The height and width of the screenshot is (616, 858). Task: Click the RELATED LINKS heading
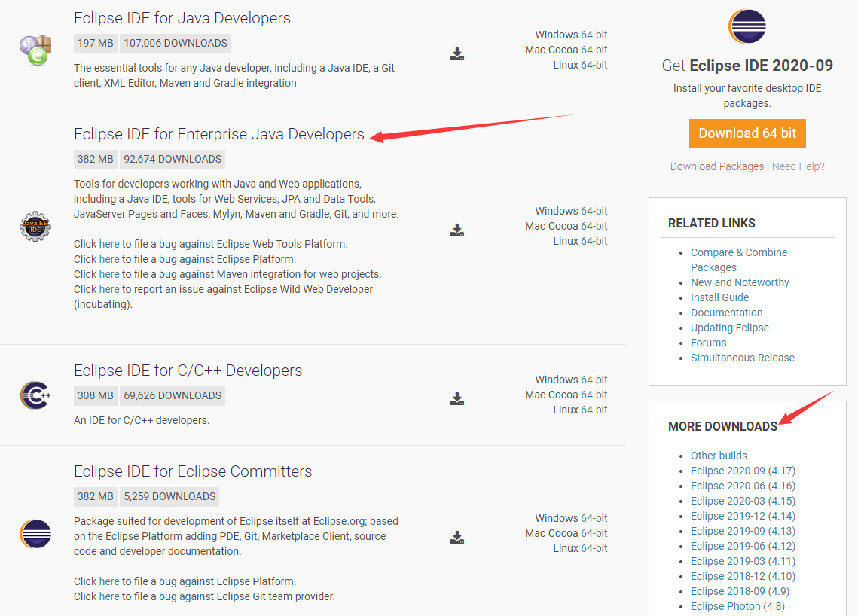[x=711, y=223]
